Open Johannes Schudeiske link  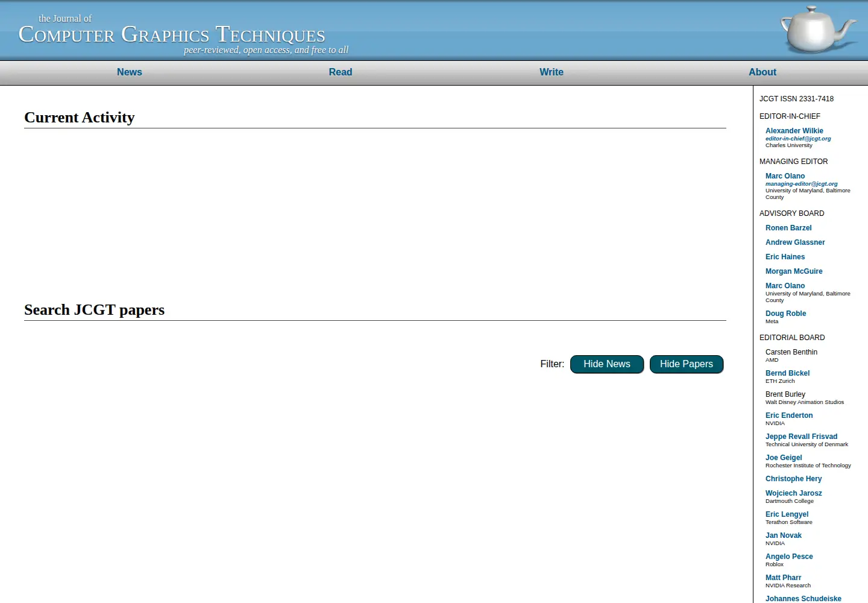pos(804,599)
